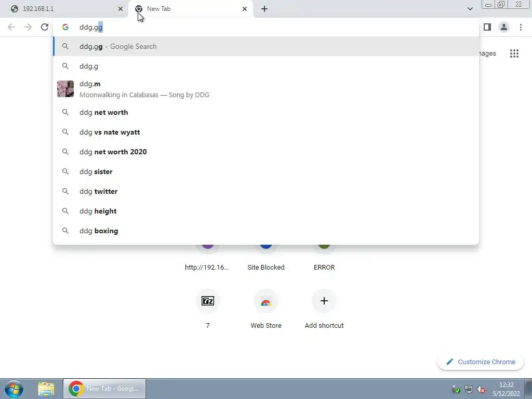
Task: Select the New Tab tab
Action: [191, 9]
